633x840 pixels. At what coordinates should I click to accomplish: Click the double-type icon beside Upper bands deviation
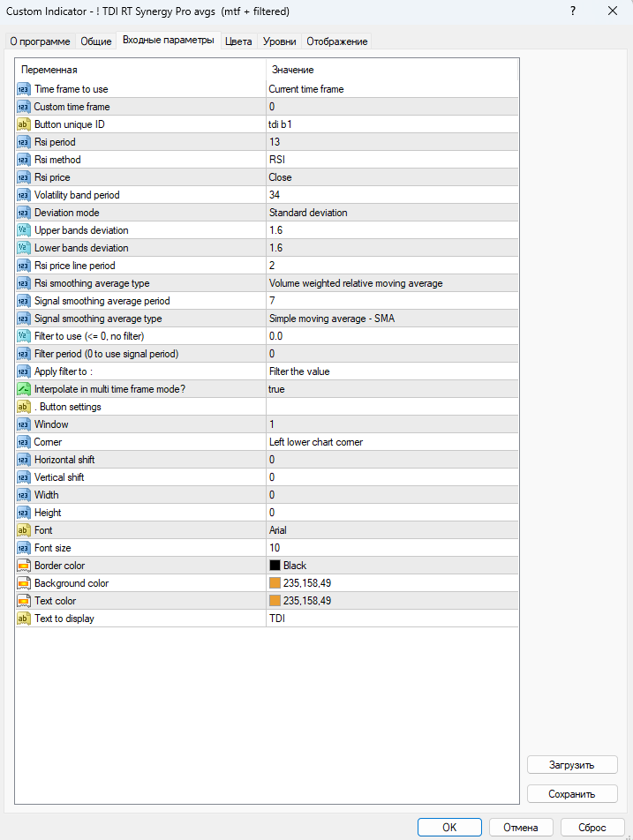pyautogui.click(x=24, y=230)
